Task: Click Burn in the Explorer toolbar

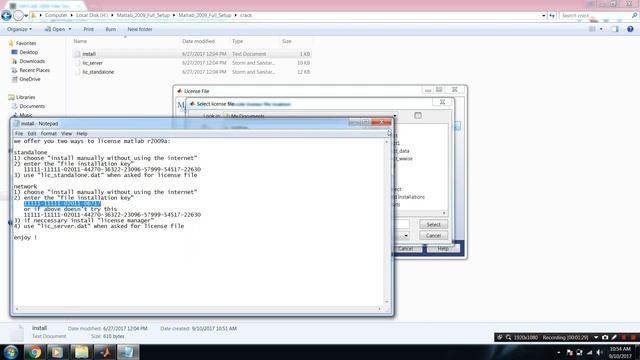Action: [x=110, y=29]
